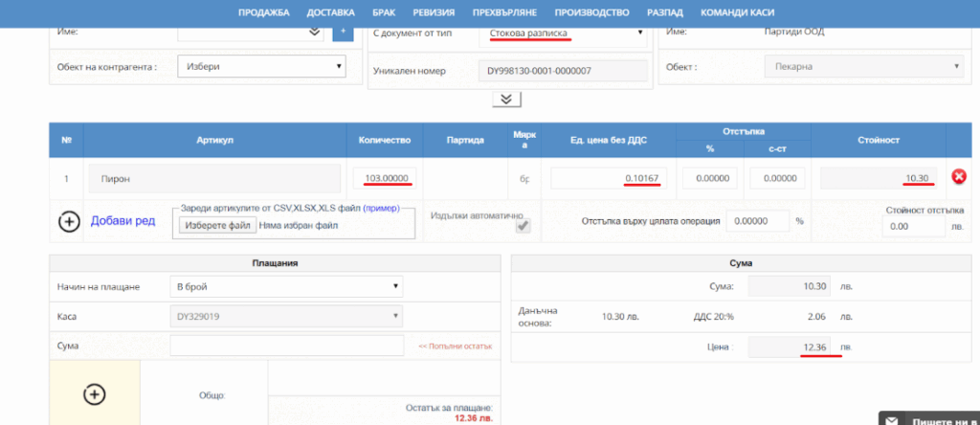The image size is (980, 425).
Task: Click the plus icon in the payments panel
Action: click(93, 393)
